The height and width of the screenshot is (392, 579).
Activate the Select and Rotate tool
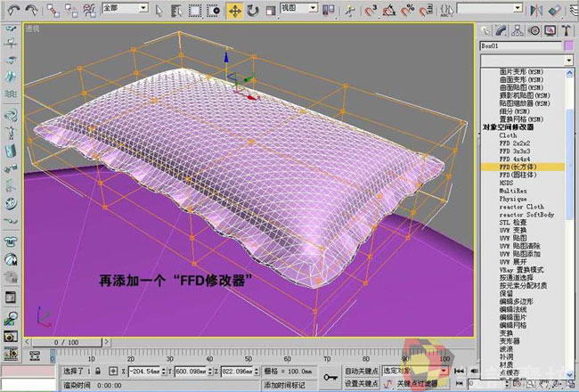[x=253, y=11]
